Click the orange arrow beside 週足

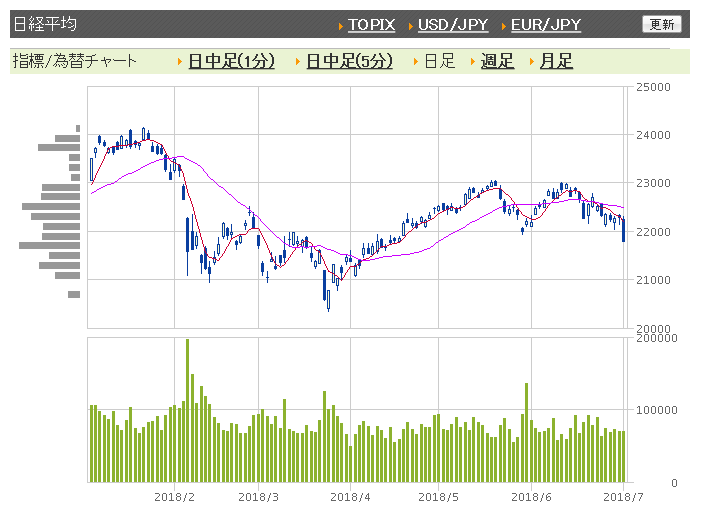pos(473,62)
